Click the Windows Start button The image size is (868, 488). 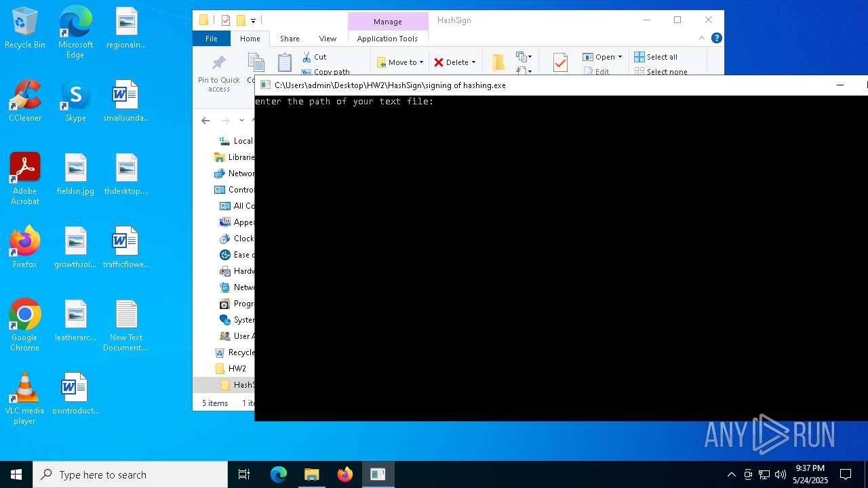(x=16, y=474)
